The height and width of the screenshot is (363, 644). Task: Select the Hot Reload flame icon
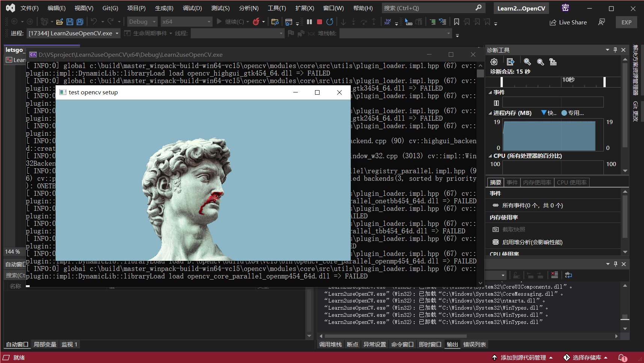click(256, 21)
